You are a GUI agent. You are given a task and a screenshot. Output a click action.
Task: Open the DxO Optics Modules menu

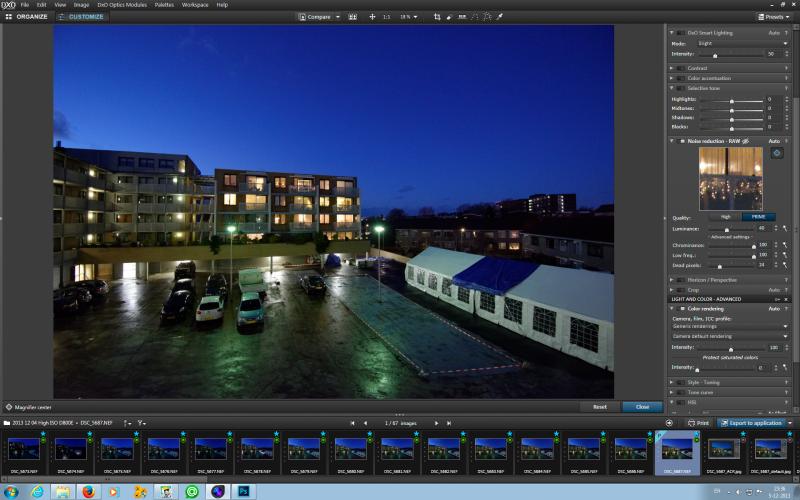122,5
